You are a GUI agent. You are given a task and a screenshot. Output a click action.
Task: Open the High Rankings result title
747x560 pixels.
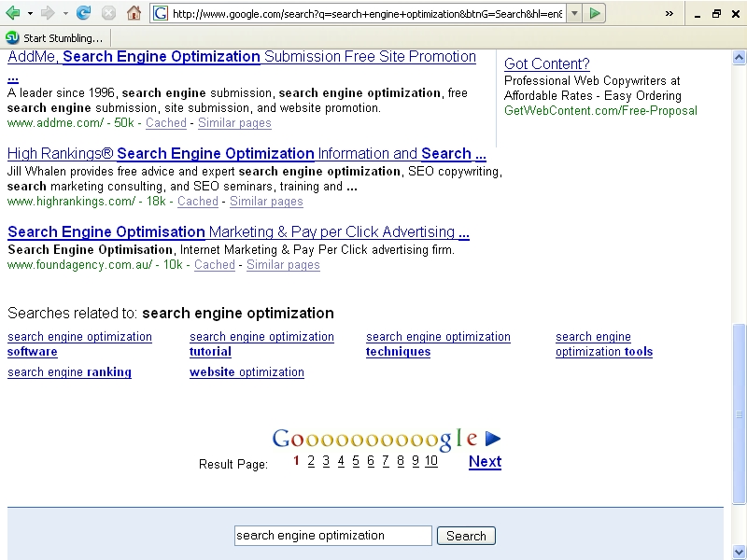click(247, 153)
